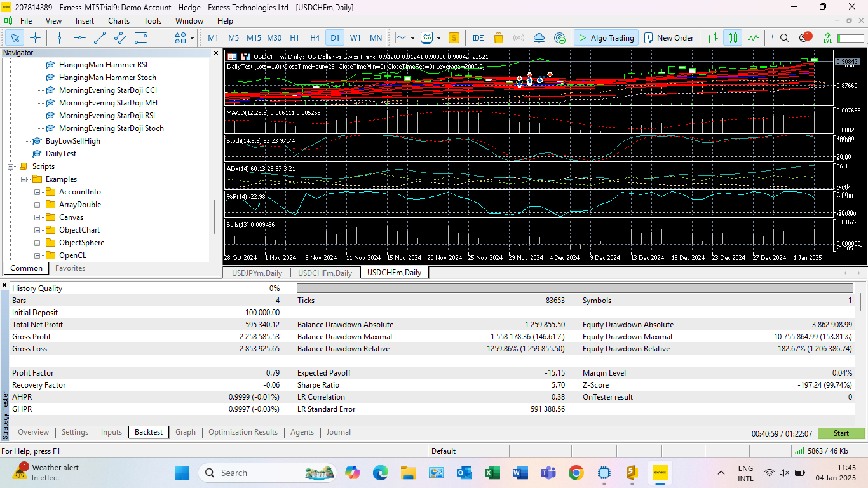Expand the ArrayDouble folder
This screenshot has width=868, height=488.
(x=37, y=205)
